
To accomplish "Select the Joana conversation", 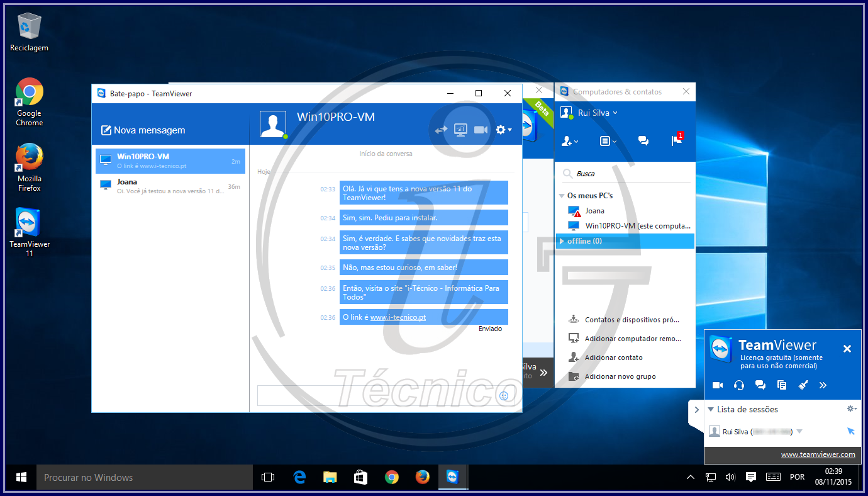I will 170,186.
